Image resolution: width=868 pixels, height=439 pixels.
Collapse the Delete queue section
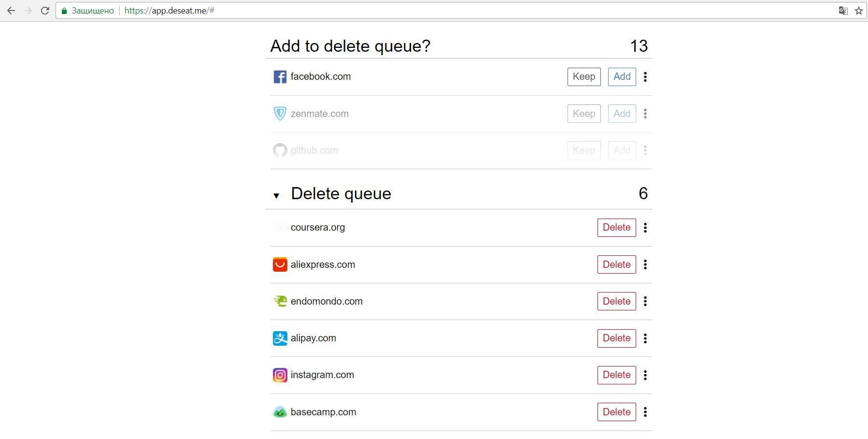pos(276,195)
